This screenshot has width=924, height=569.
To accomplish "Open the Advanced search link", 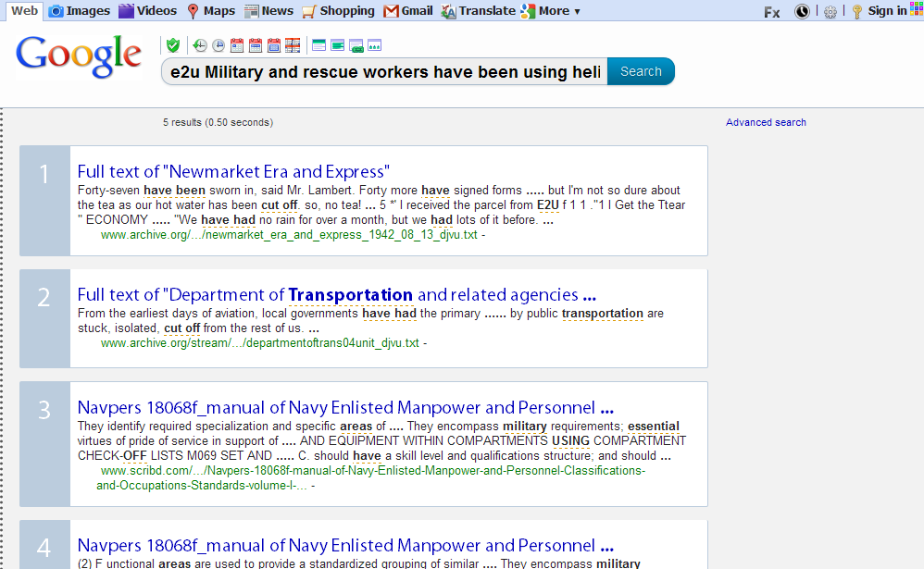I will [x=766, y=122].
